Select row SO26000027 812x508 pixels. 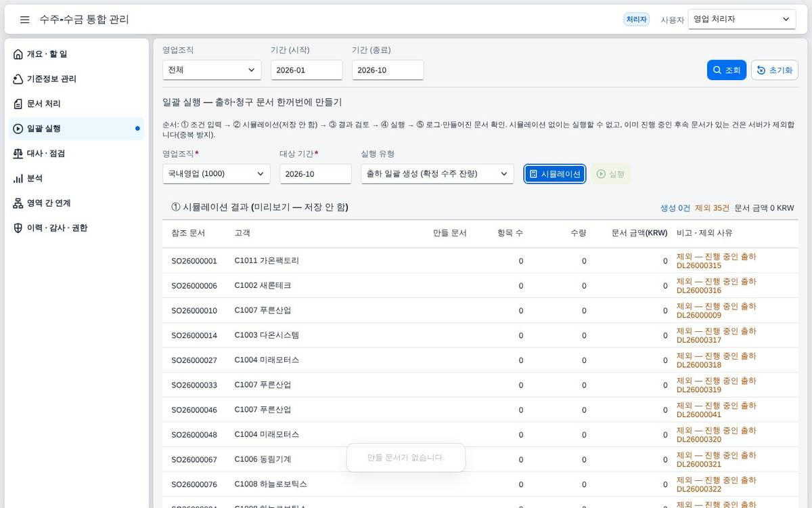click(480, 360)
